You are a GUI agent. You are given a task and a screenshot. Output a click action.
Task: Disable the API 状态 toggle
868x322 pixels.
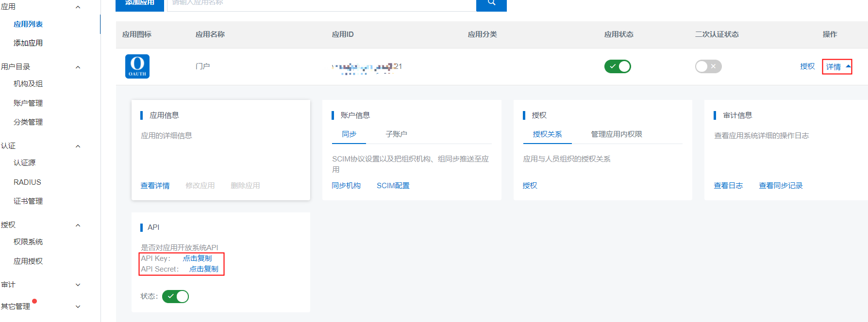coord(175,296)
